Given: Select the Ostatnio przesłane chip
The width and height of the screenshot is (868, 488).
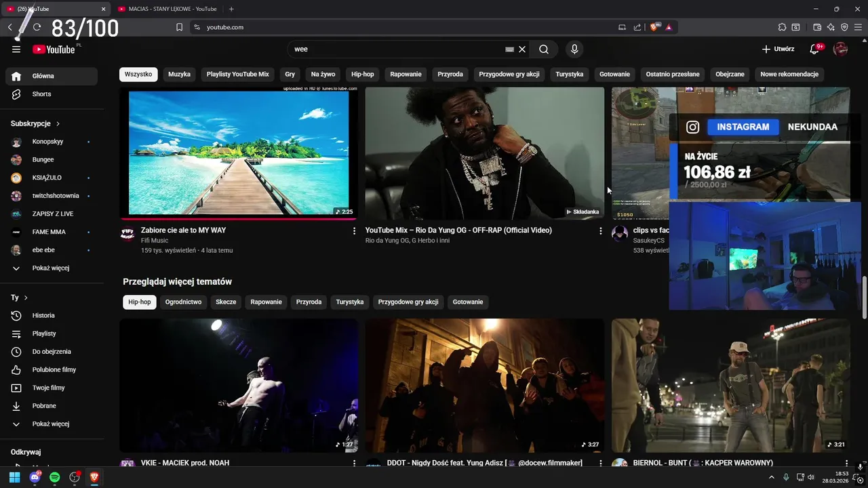Looking at the screenshot, I should coord(673,74).
